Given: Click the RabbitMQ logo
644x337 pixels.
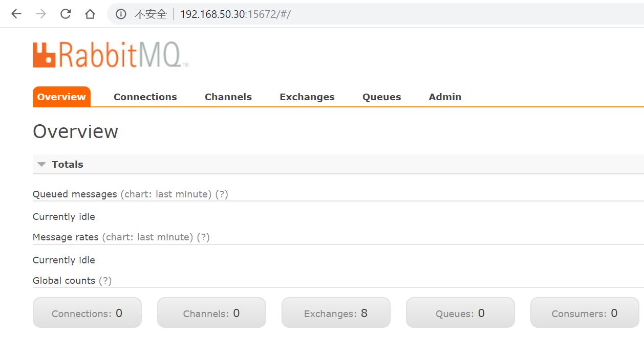Looking at the screenshot, I should point(111,55).
